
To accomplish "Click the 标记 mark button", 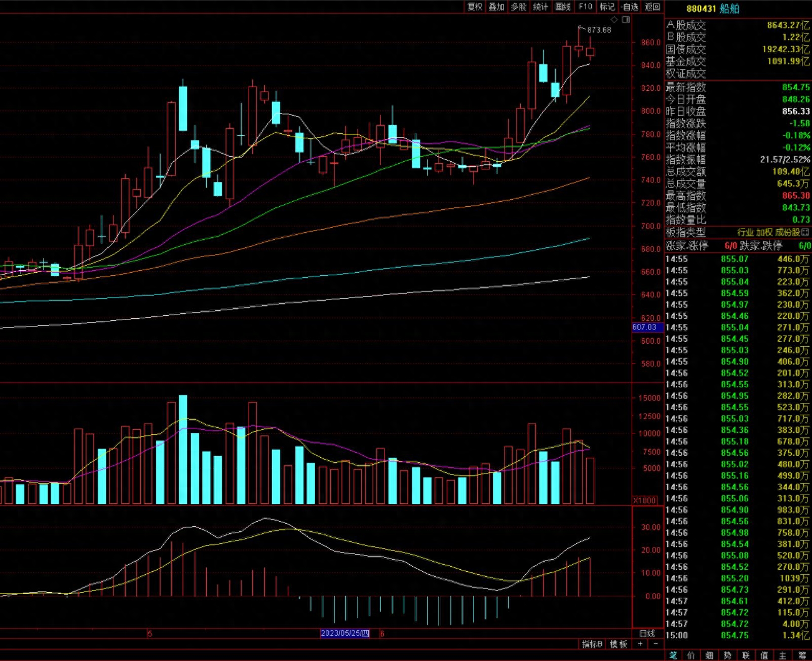I will [607, 7].
